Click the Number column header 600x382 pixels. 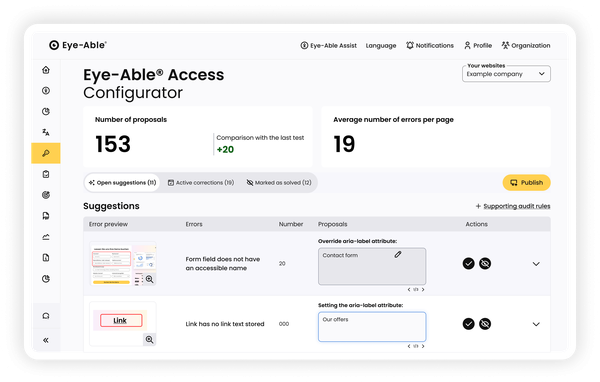click(x=291, y=224)
